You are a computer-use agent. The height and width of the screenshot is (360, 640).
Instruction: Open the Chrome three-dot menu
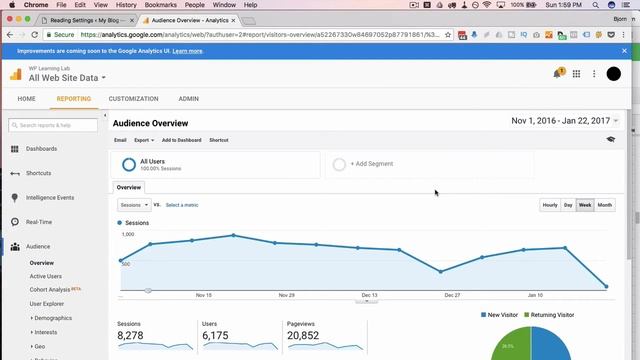click(623, 35)
